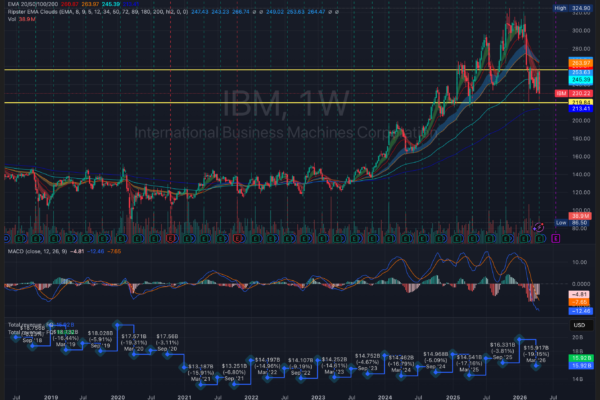Click the Low 86.50 label
600x400 pixels.
click(x=573, y=223)
